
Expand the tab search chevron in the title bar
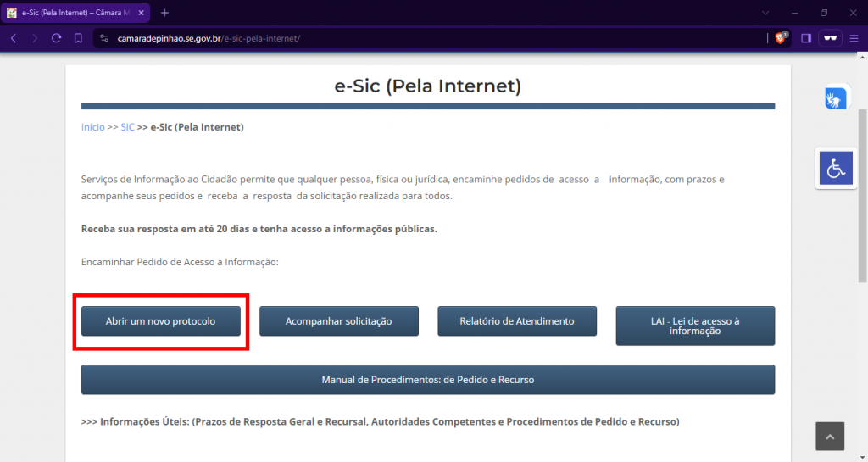(765, 13)
